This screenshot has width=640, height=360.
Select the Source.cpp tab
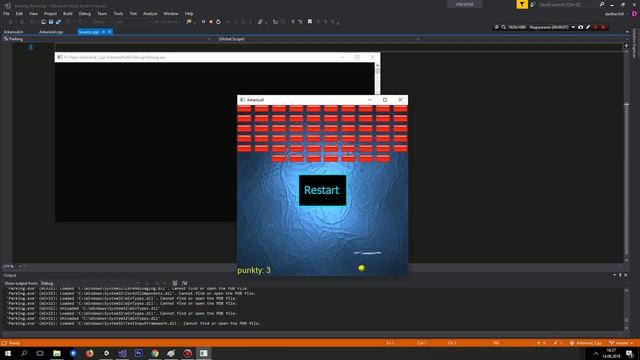[89, 32]
